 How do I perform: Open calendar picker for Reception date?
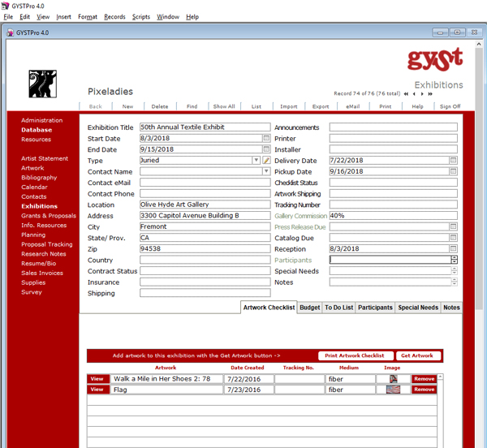(453, 249)
